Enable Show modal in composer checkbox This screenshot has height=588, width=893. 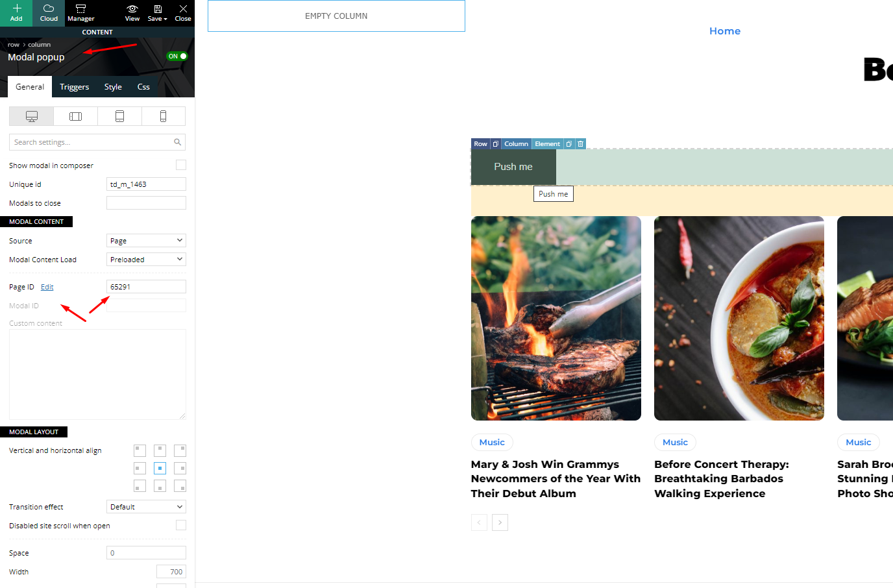(x=181, y=165)
